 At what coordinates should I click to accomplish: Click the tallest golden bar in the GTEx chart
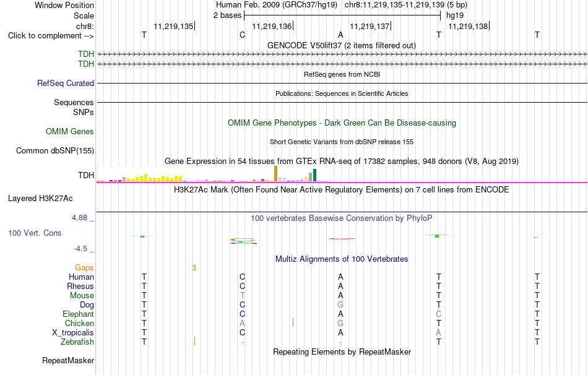pyautogui.click(x=275, y=174)
